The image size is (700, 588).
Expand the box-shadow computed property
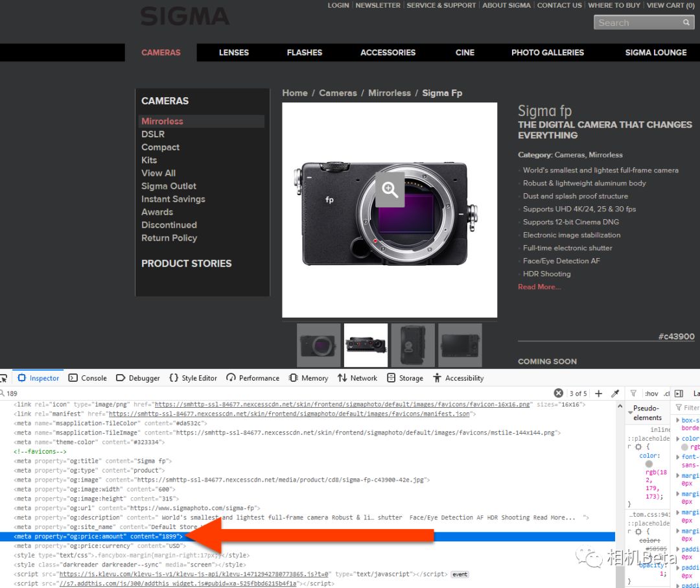coord(679,419)
